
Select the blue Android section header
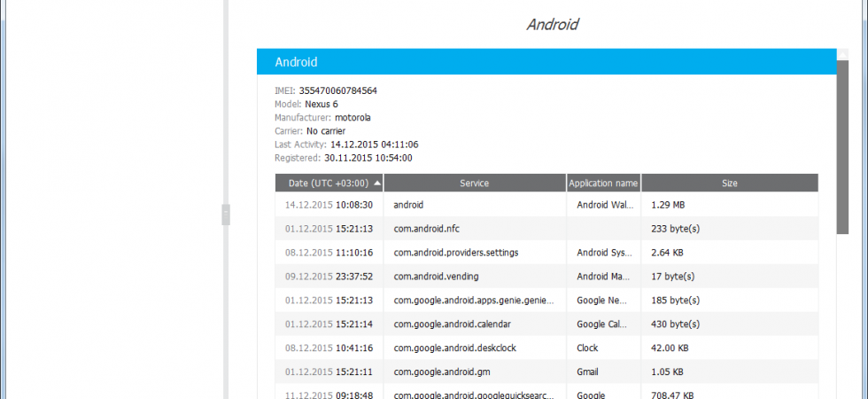tap(546, 61)
